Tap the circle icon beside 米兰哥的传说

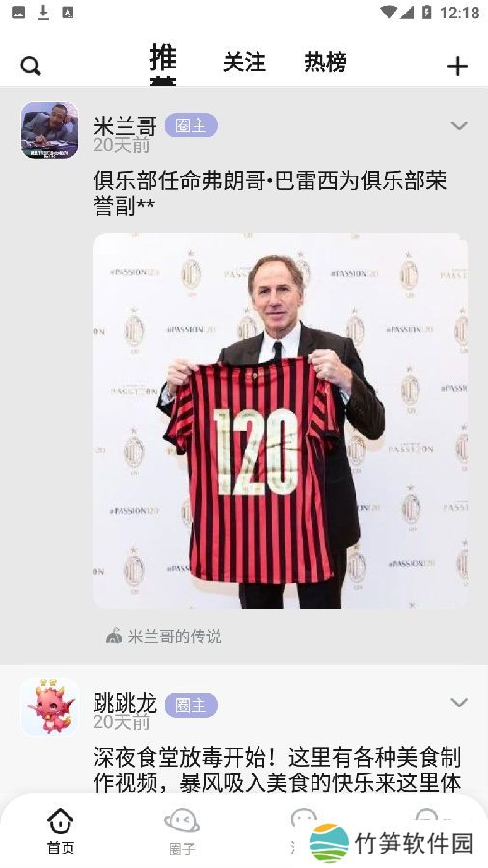114,637
